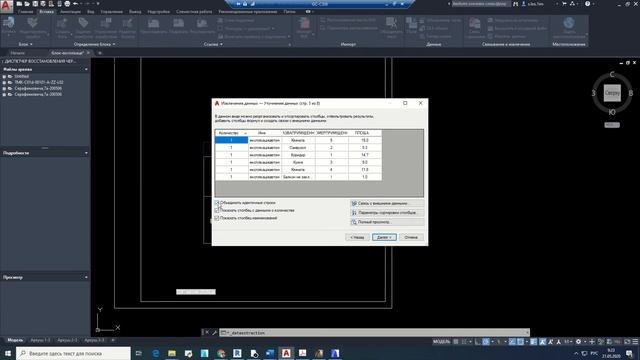Switch to the Аннотации ribbon tab
This screenshot has width=640, height=360.
[x=70, y=12]
